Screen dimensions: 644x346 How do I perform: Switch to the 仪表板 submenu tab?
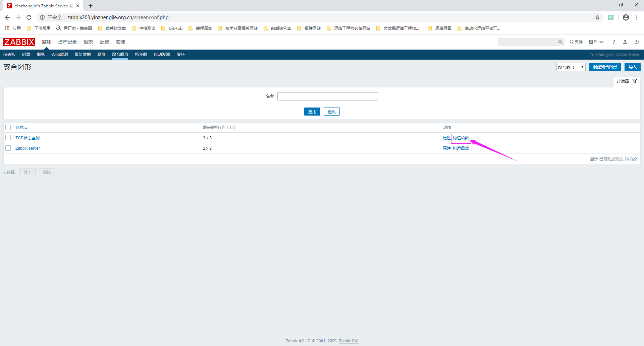[9, 55]
